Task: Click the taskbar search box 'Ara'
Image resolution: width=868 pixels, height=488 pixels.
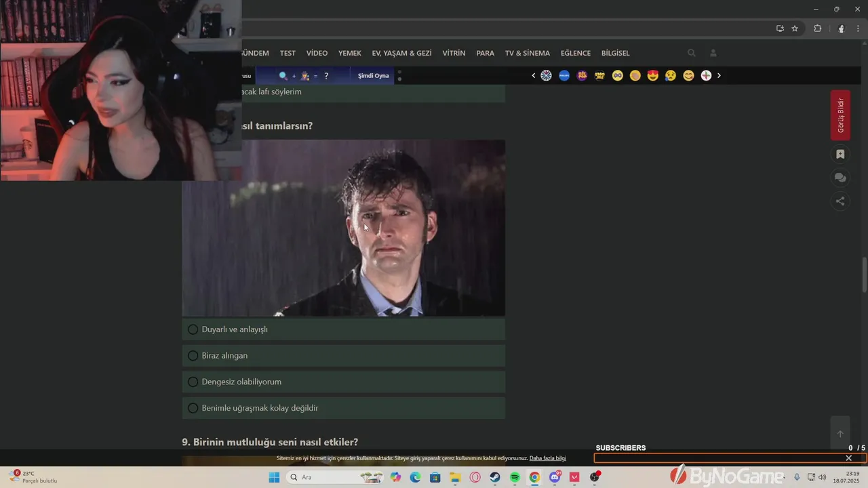Action: (335, 477)
